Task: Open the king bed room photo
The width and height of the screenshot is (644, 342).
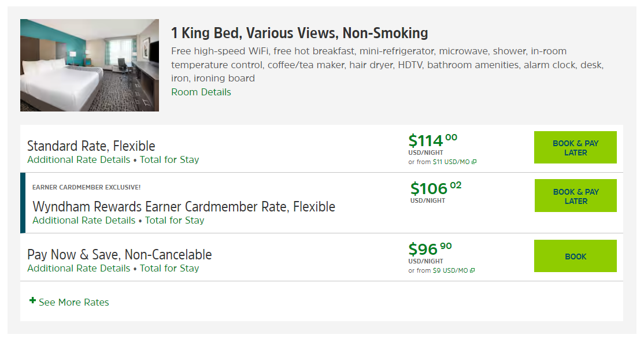Action: (x=90, y=65)
